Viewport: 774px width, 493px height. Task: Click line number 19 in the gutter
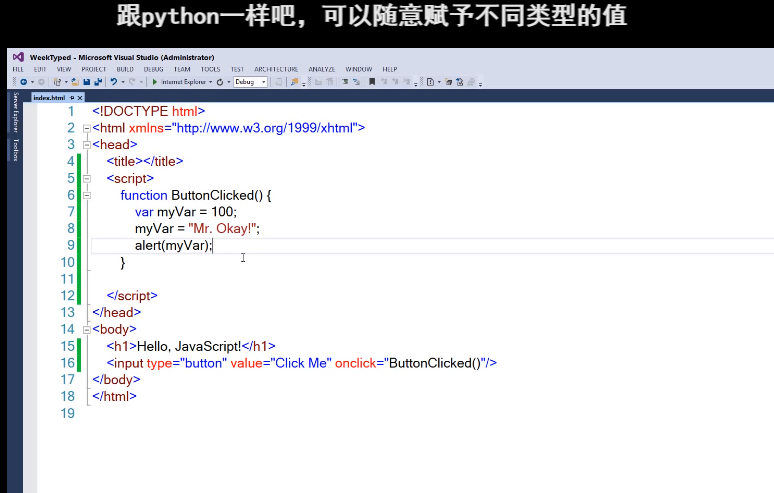(68, 413)
